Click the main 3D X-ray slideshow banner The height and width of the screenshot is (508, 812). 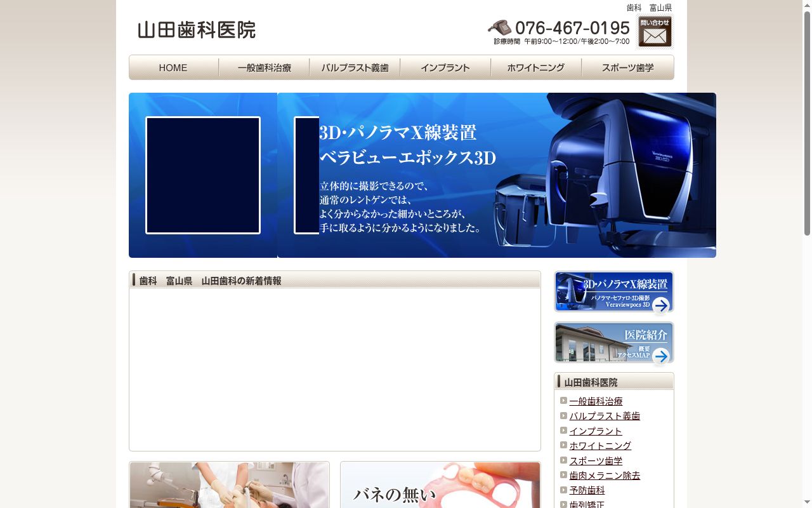pos(497,175)
